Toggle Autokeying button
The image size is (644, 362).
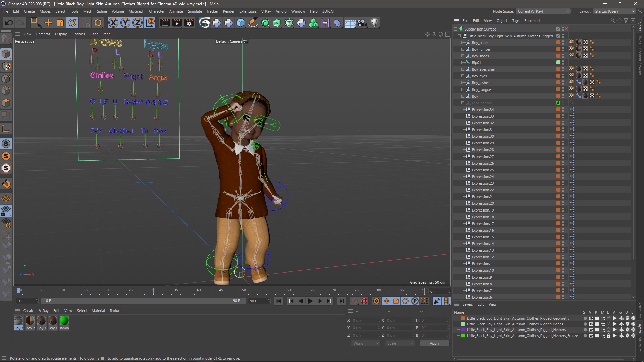(364, 301)
